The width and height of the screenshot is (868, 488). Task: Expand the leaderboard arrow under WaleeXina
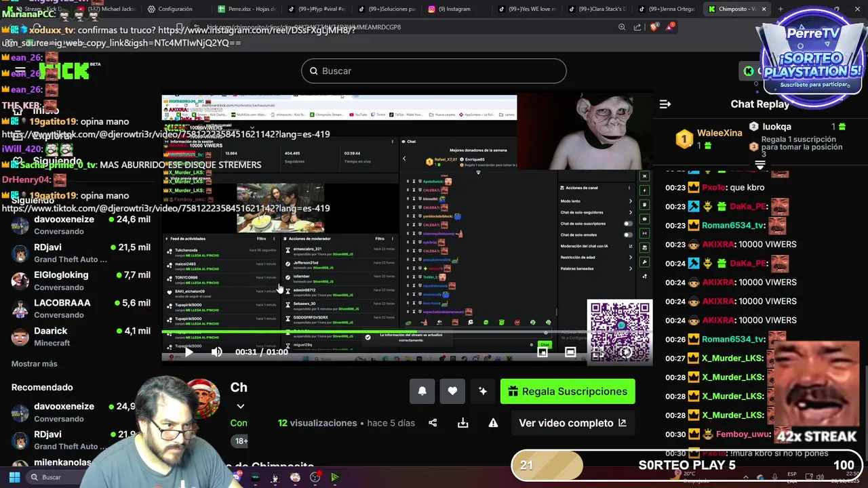click(760, 165)
